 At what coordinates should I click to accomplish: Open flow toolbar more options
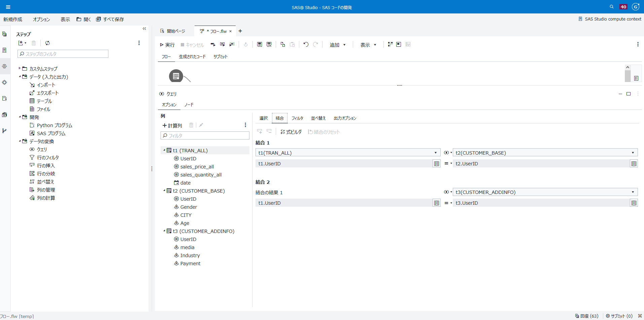(638, 44)
